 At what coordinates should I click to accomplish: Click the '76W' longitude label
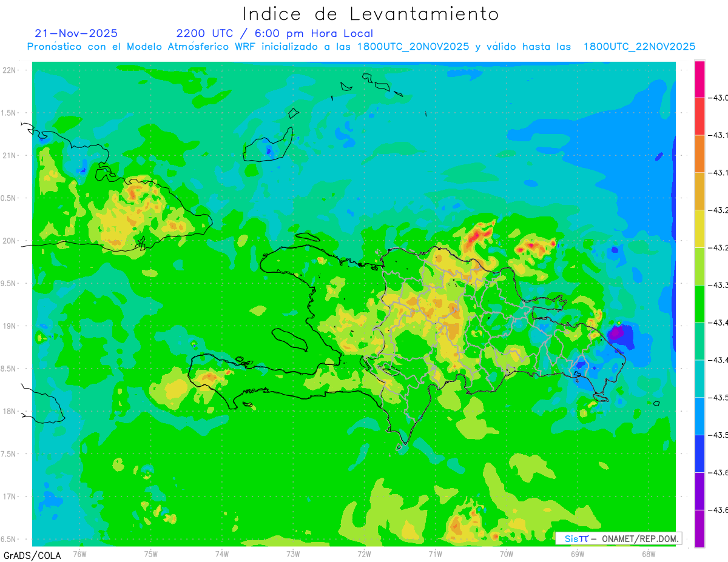tap(79, 554)
